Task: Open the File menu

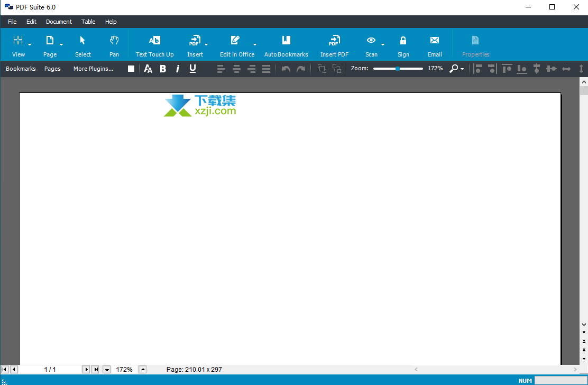Action: coord(12,22)
